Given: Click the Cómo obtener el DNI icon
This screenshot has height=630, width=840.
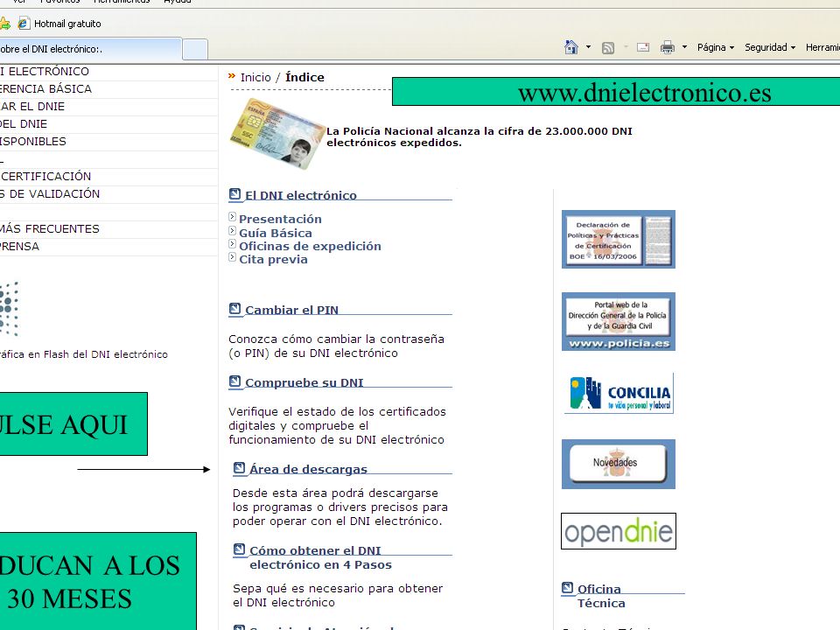Looking at the screenshot, I should coord(239,549).
